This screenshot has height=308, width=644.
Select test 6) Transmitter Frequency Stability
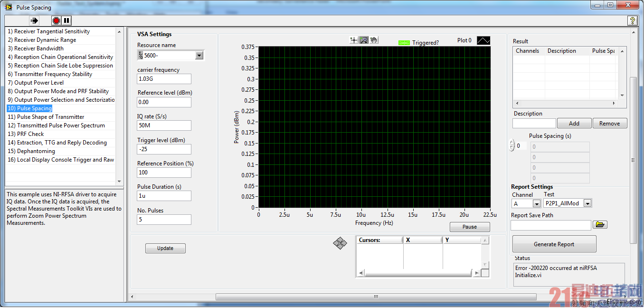pyautogui.click(x=60, y=74)
